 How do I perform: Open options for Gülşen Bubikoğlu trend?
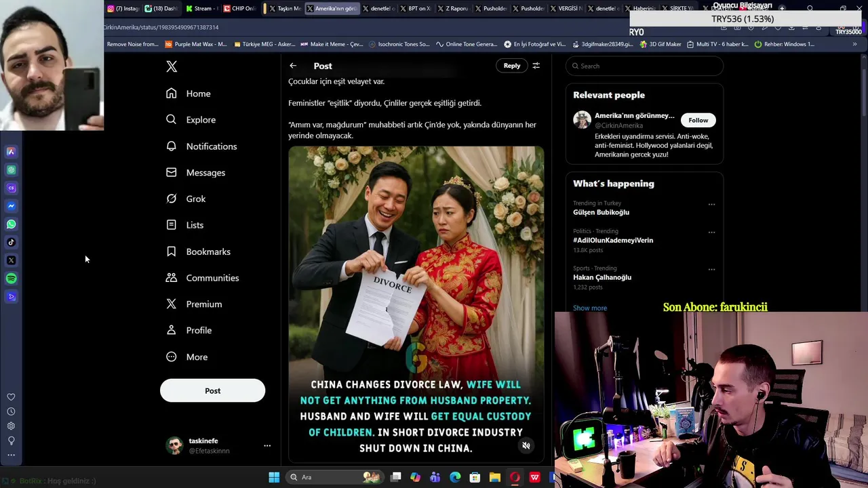pyautogui.click(x=711, y=204)
